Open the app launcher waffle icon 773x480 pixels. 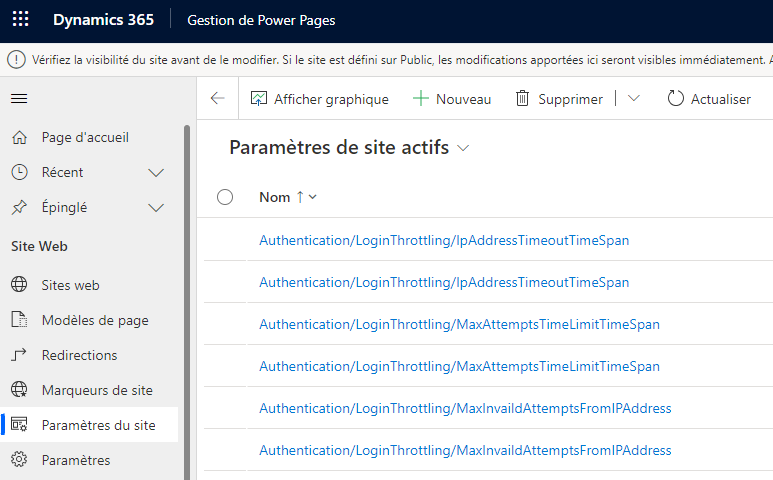pyautogui.click(x=20, y=20)
